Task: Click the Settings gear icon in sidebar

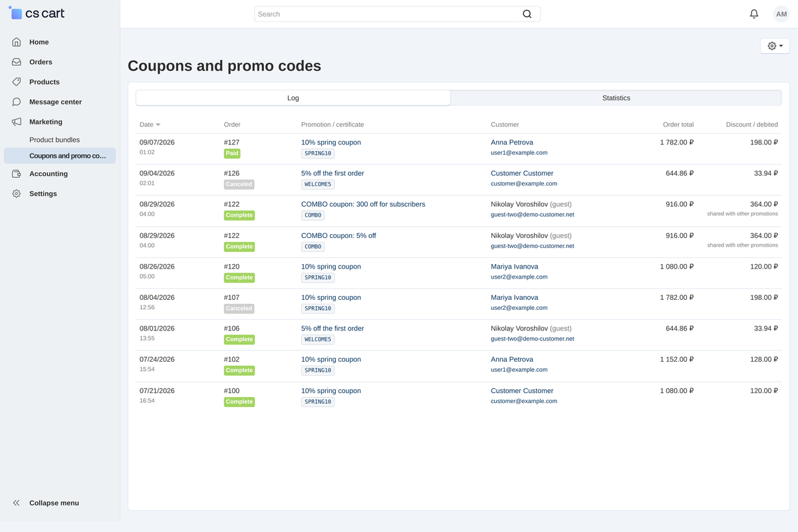Action: click(x=17, y=194)
